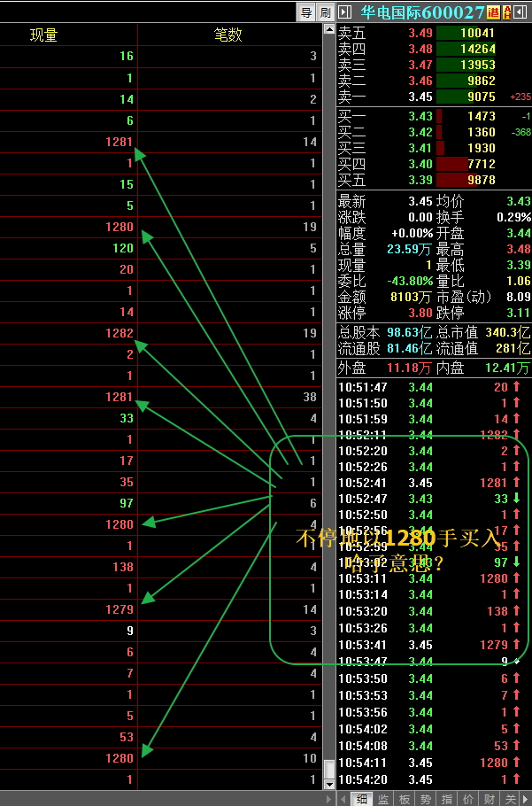The width and height of the screenshot is (532, 806).
Task: Click the 卖五 order row price 3.49
Action: [x=420, y=34]
